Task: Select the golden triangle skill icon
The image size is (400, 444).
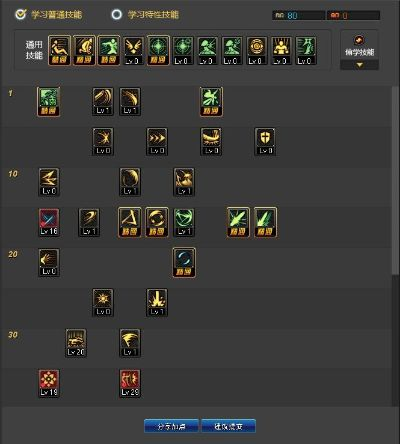Action: click(x=130, y=222)
